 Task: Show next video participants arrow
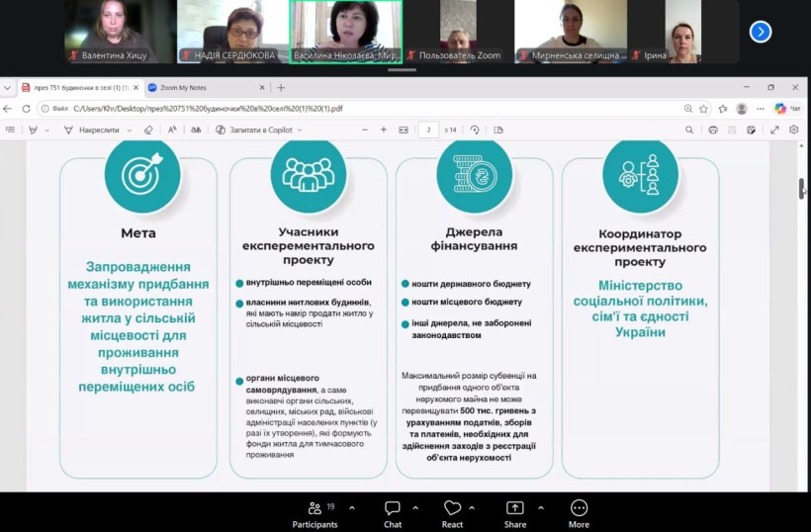(761, 32)
